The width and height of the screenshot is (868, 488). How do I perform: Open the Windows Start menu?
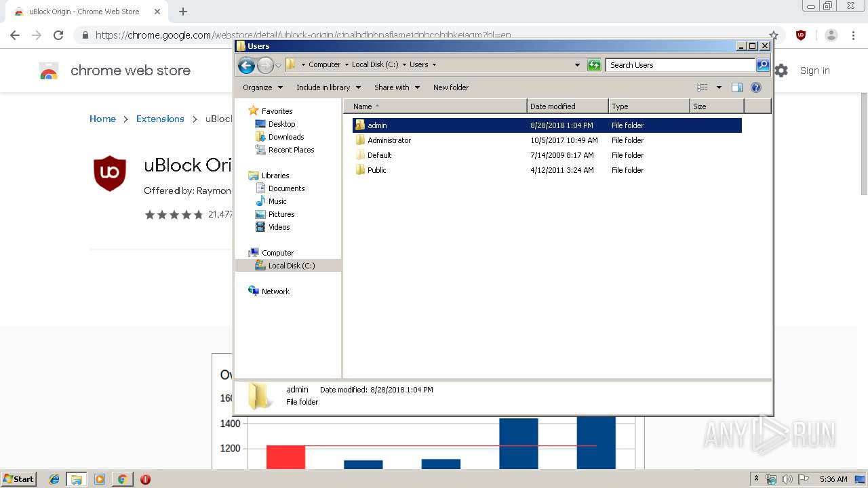[x=19, y=479]
